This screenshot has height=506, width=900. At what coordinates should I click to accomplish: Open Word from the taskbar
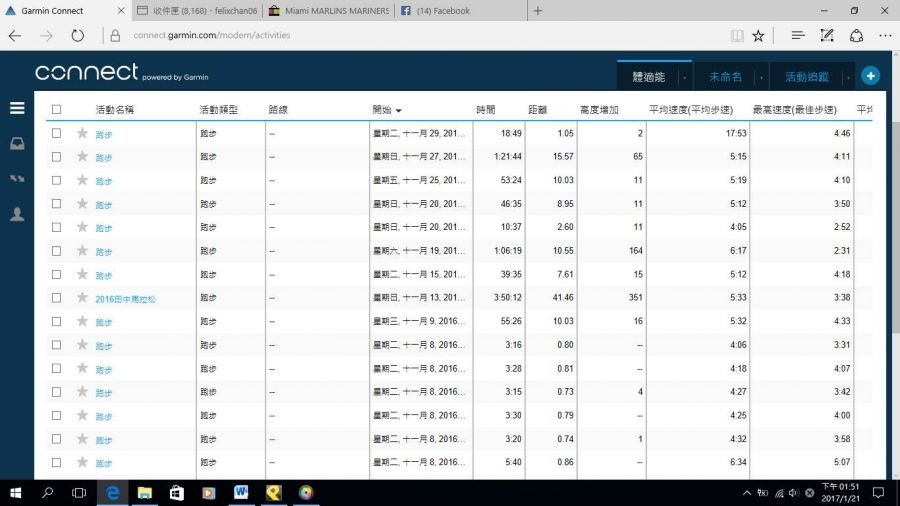241,493
